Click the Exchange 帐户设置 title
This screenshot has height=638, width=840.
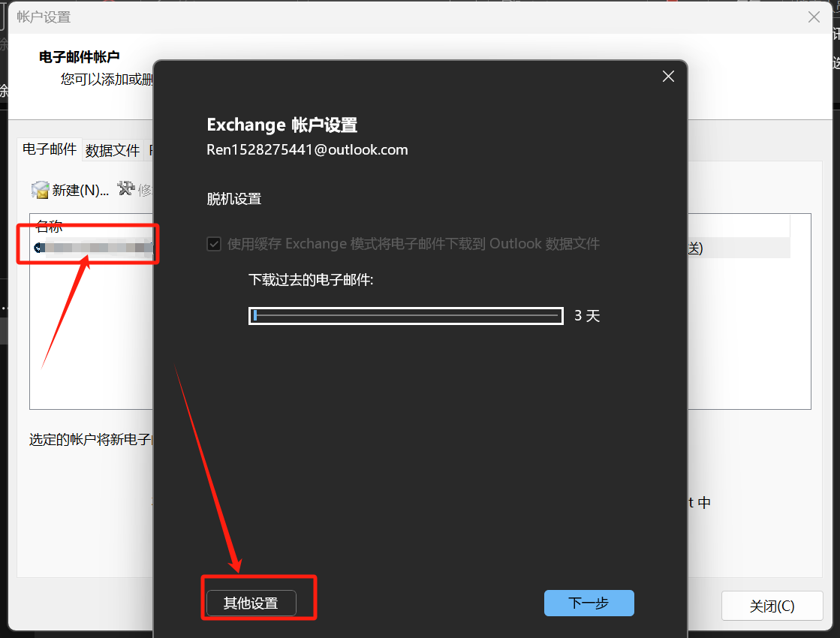coord(282,125)
